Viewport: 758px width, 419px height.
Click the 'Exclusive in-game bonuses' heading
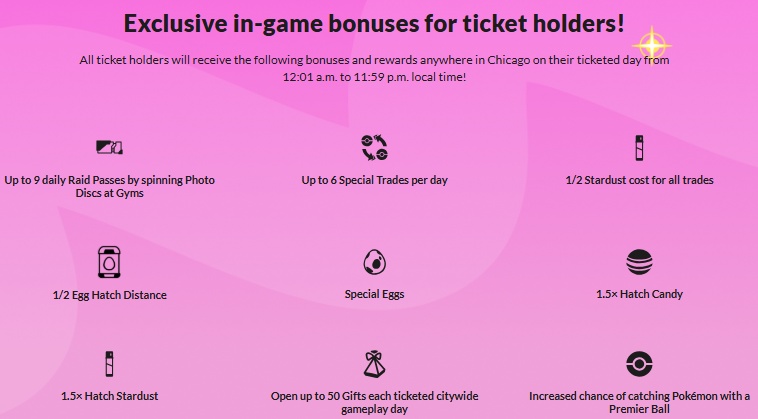[x=374, y=22]
